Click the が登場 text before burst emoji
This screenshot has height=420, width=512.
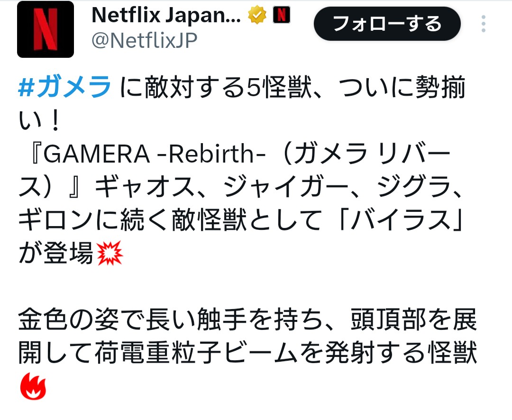56,253
